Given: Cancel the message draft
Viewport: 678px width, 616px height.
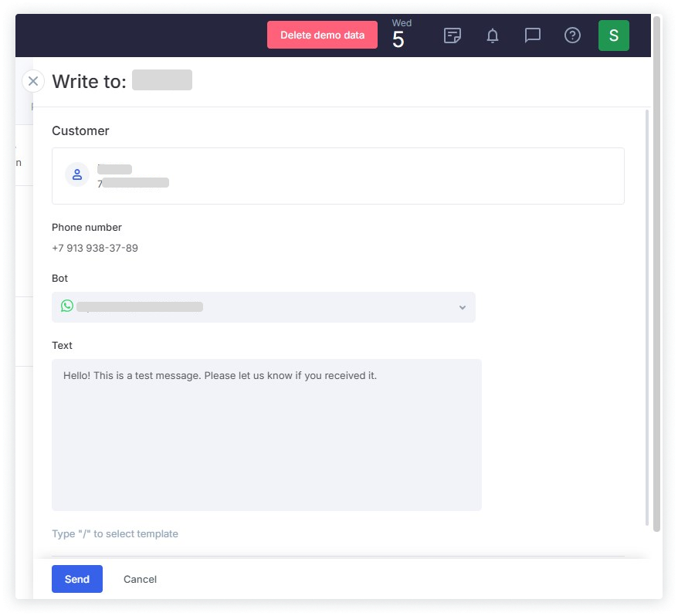Looking at the screenshot, I should [140, 579].
